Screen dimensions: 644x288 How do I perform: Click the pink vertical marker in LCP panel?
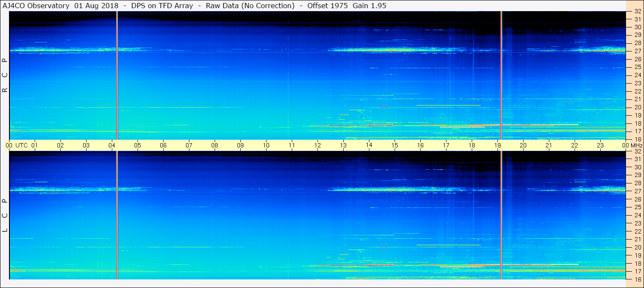117,215
